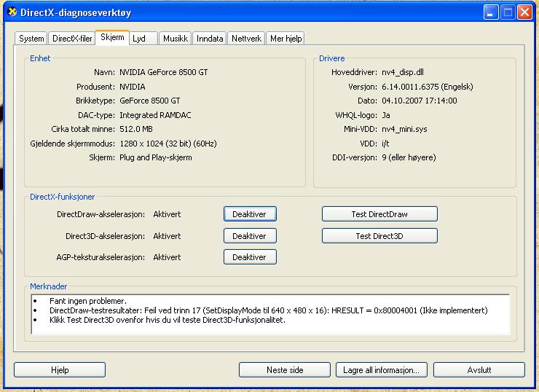The height and width of the screenshot is (392, 539).
Task: Disable DirectDraw acceleration with its Deaktiver button
Action: pyautogui.click(x=249, y=214)
